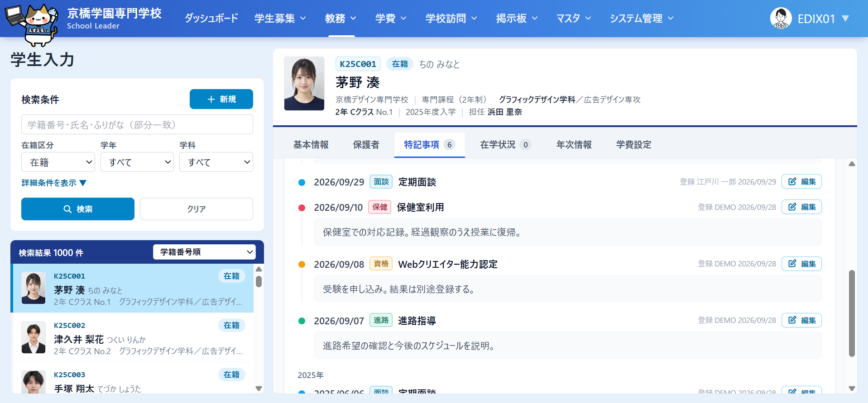Image resolution: width=868 pixels, height=403 pixels.
Task: Expand the マスタ menu
Action: tap(574, 19)
